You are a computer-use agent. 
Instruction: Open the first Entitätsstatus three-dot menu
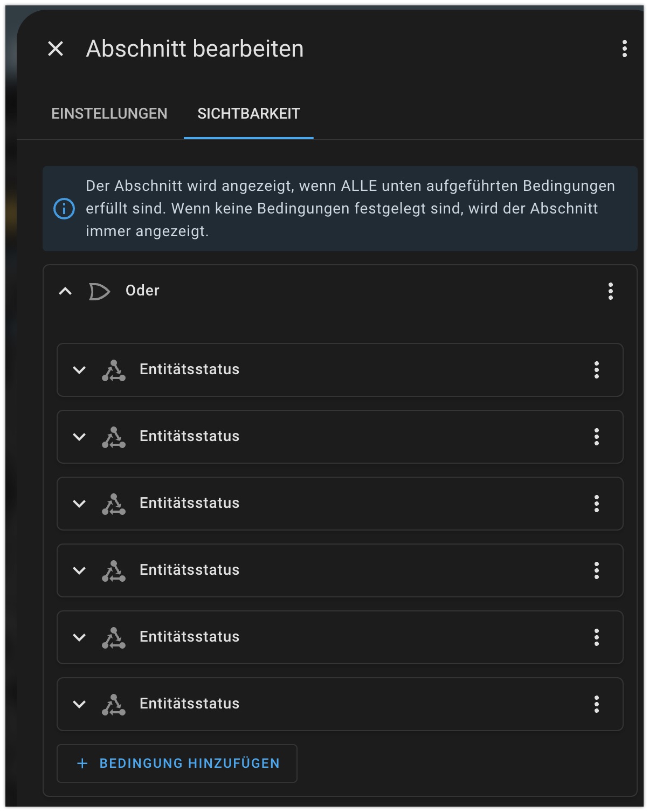point(596,370)
